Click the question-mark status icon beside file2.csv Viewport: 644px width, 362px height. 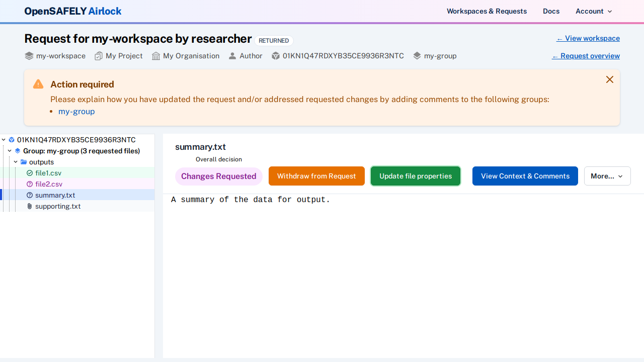click(30, 184)
